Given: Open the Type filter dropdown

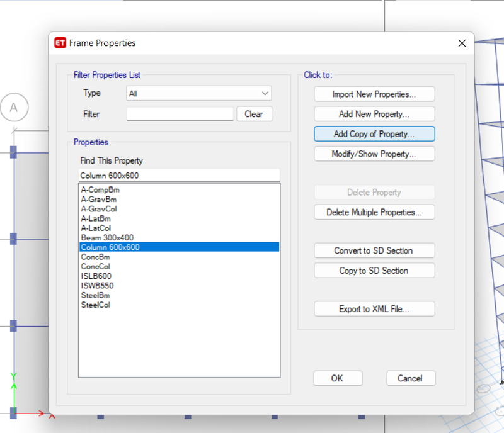Looking at the screenshot, I should coord(199,94).
